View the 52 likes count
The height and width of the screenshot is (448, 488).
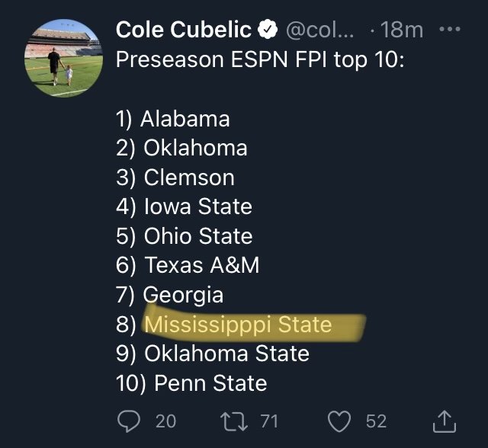pyautogui.click(x=376, y=421)
